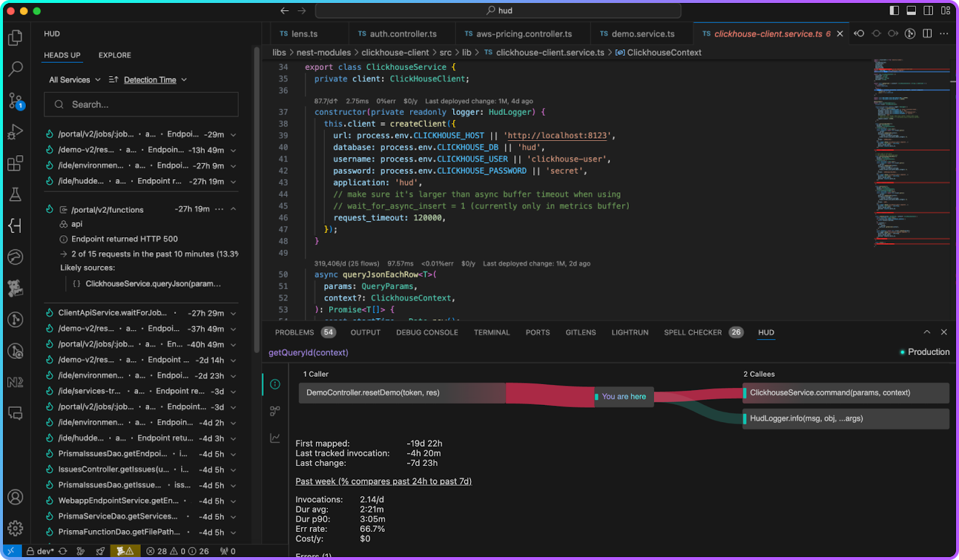Viewport: 959px width, 560px height.
Task: Open the Source Control view with badge
Action: (x=15, y=101)
